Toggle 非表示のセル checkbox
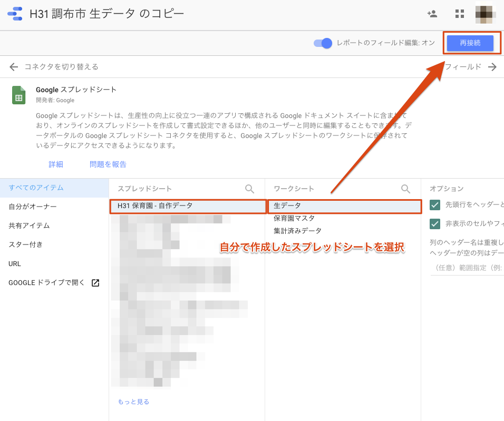 (435, 224)
